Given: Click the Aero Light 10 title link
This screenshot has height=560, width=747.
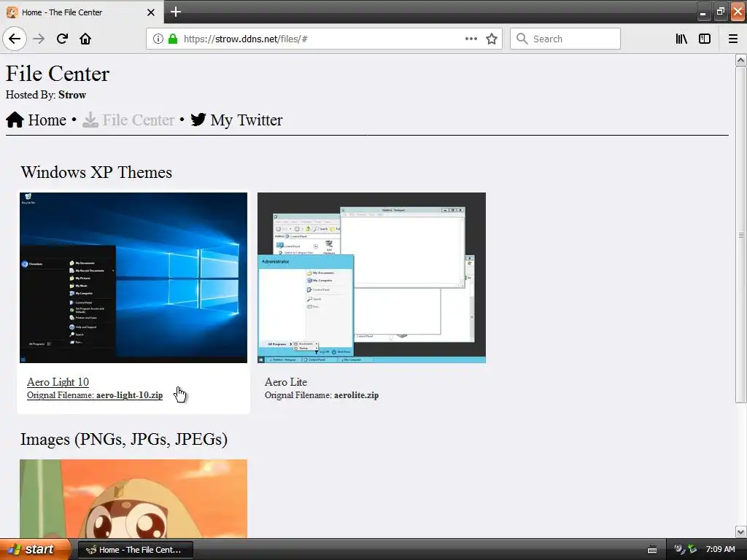Looking at the screenshot, I should click(58, 382).
